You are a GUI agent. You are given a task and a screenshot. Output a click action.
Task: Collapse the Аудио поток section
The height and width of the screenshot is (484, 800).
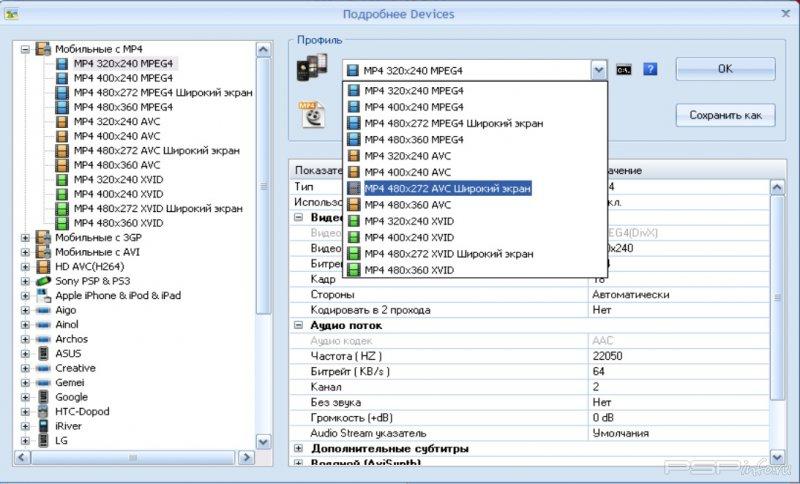[x=299, y=325]
